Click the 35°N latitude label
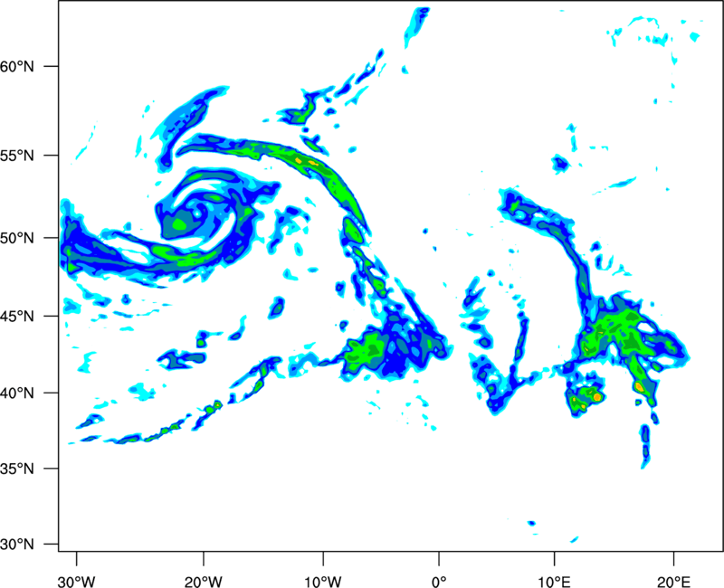The image size is (724, 588). pos(17,469)
